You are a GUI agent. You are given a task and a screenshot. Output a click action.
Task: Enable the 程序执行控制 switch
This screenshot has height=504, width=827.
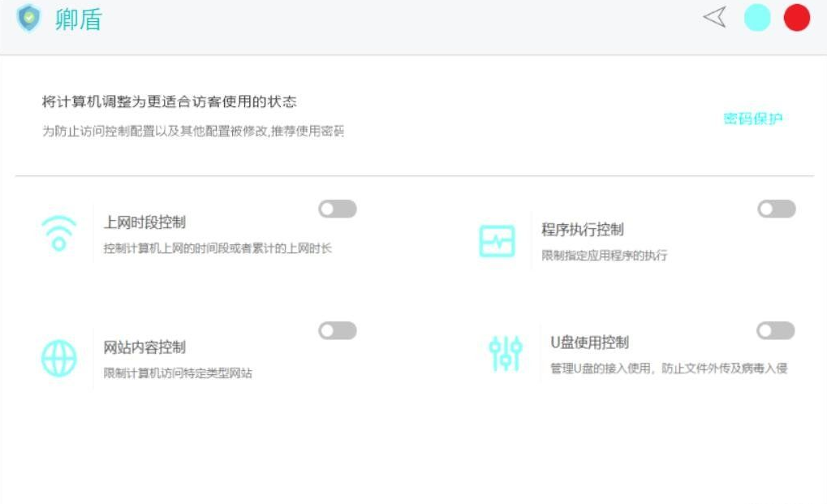[x=775, y=209]
